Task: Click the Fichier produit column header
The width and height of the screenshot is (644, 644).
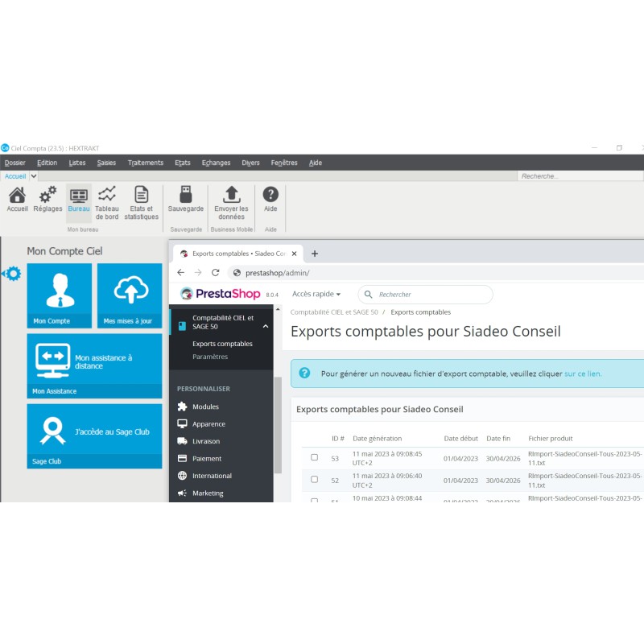Action: [x=551, y=438]
